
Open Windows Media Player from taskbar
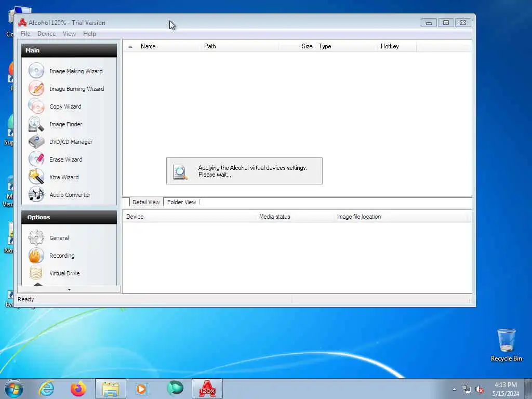pos(141,389)
